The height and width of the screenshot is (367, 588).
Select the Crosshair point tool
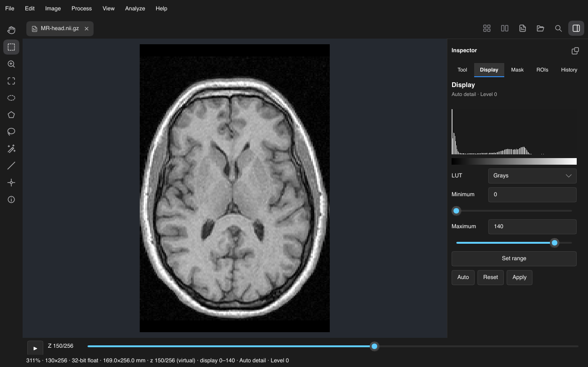(x=11, y=183)
